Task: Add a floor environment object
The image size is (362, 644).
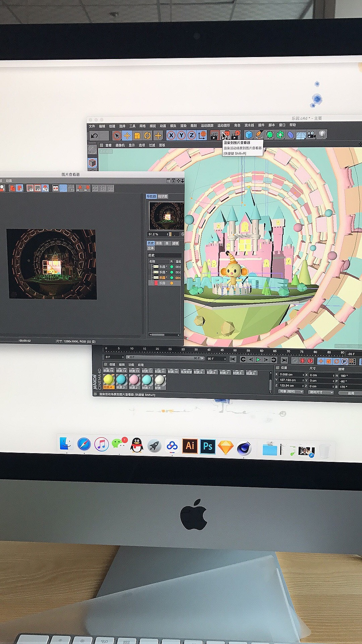Action: click(x=301, y=135)
